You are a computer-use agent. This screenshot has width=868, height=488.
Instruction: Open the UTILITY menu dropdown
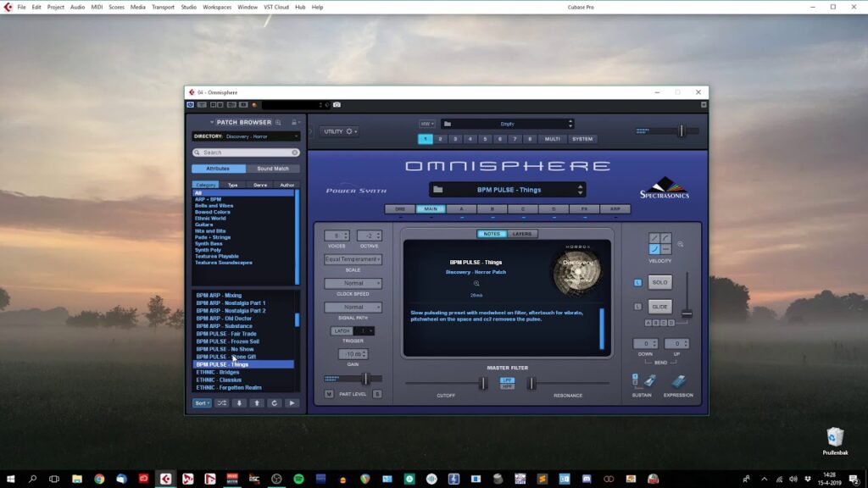(x=340, y=131)
